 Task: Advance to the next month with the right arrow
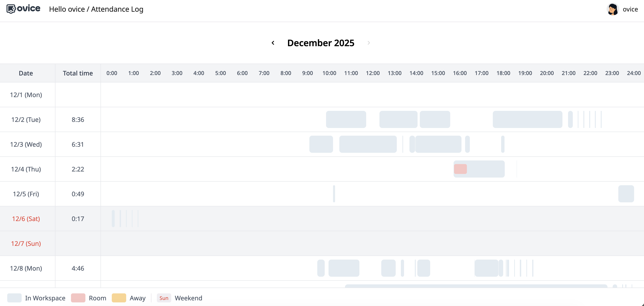(x=368, y=43)
